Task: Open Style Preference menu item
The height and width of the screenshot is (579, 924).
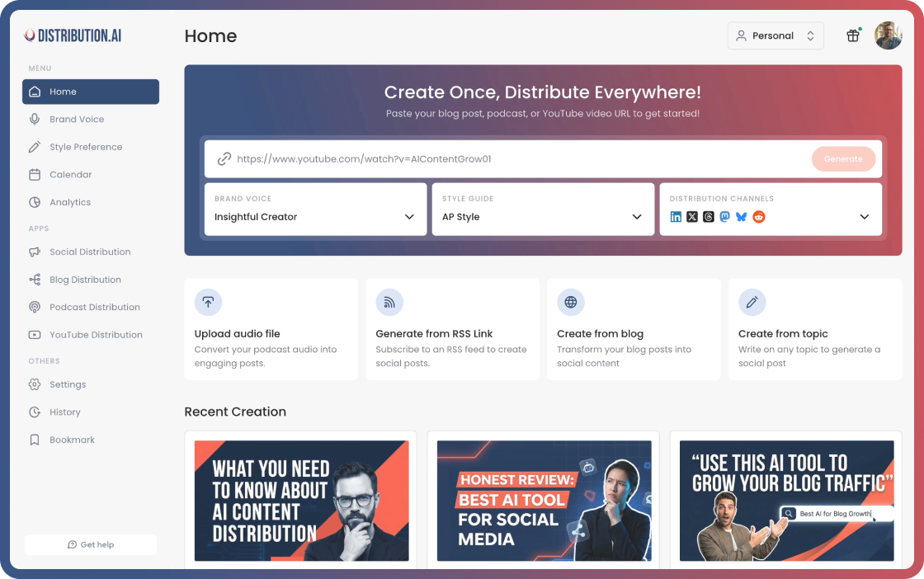Action: (91, 147)
